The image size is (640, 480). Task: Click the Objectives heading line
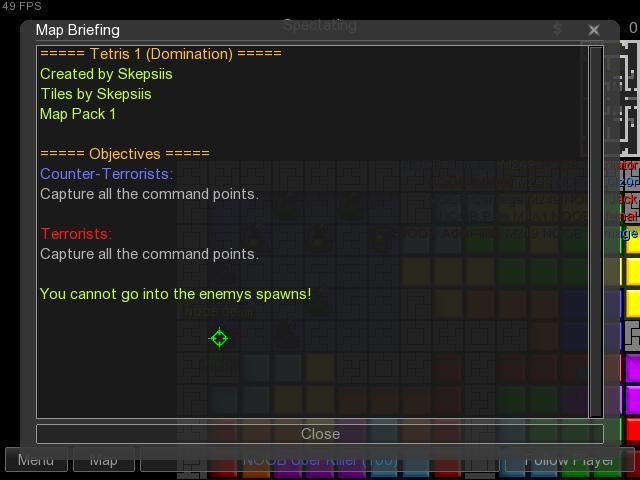click(x=125, y=154)
